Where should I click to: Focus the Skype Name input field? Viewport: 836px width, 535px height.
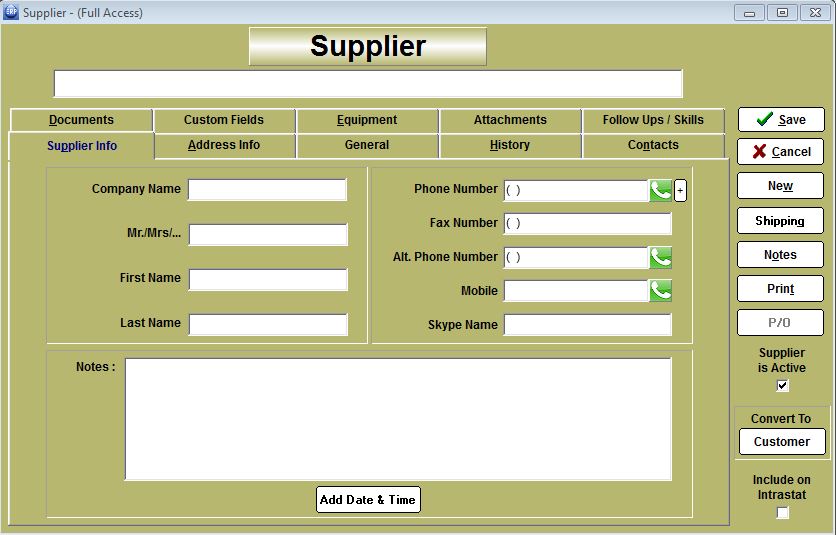(587, 325)
